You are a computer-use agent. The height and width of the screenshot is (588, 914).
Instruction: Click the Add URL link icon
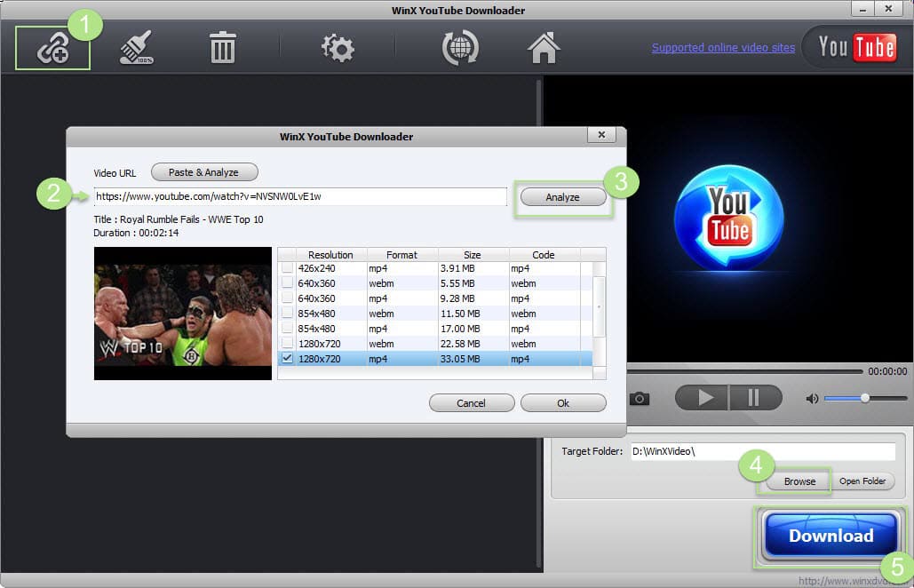coord(52,48)
